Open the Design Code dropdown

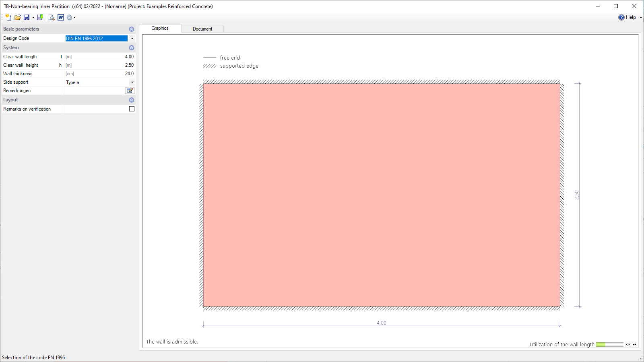pos(132,38)
